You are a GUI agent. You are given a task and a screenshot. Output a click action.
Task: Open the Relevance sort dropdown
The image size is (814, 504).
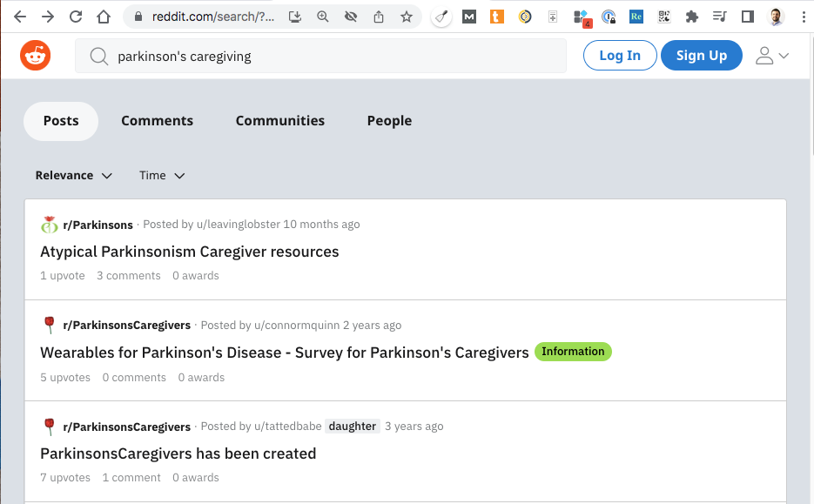click(x=74, y=176)
